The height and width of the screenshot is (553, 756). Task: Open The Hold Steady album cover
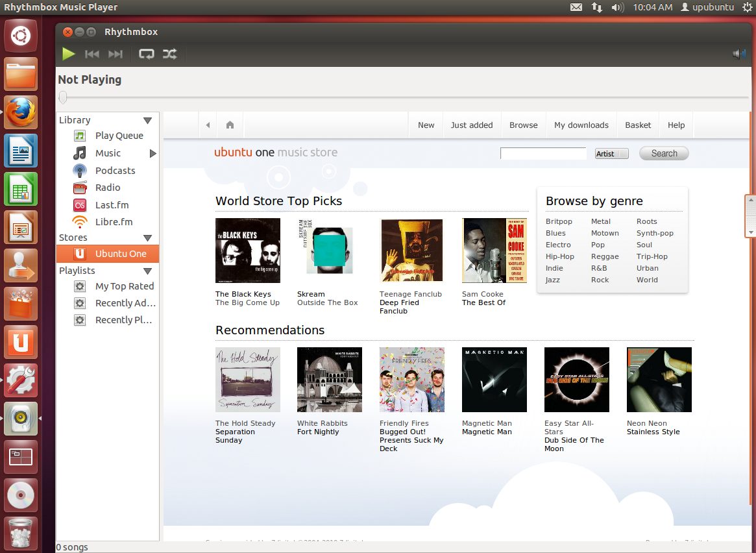(248, 380)
